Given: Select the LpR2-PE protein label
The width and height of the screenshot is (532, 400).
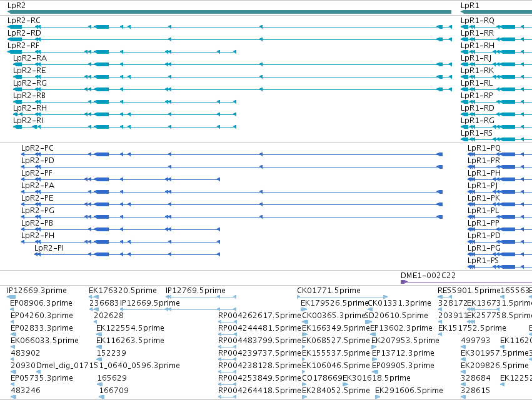Looking at the screenshot, I should [x=38, y=199].
